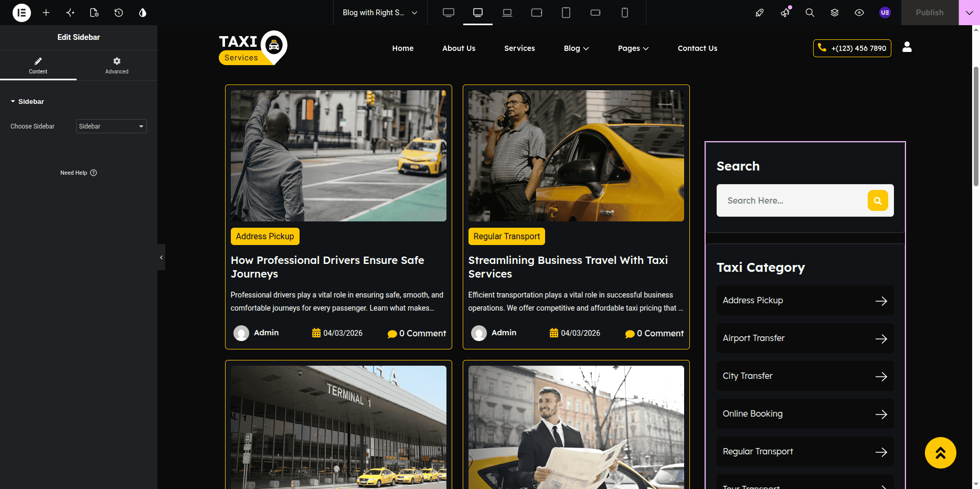Click the Search Here input field

coord(792,200)
